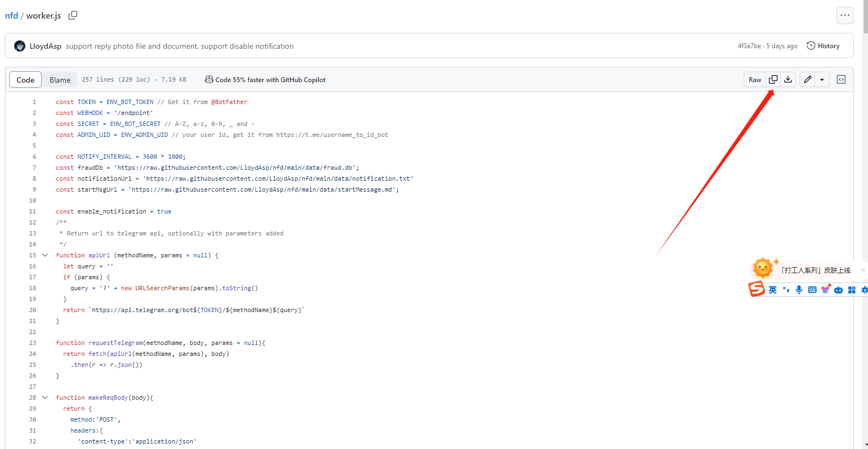This screenshot has height=449, width=868.
Task: Switch to the Blame view tab
Action: [x=60, y=79]
